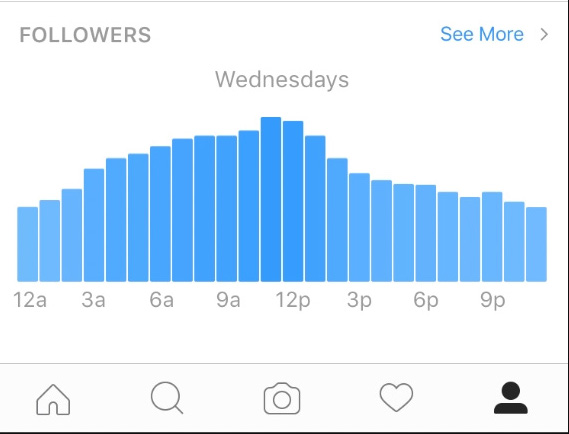Viewport: 569px width, 434px height.
Task: Select the bar above 6p label
Action: coord(426,233)
